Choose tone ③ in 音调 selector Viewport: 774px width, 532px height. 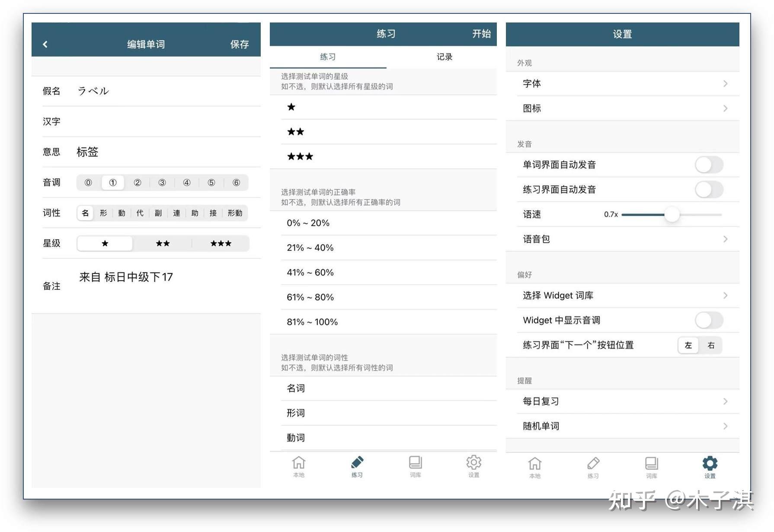162,183
